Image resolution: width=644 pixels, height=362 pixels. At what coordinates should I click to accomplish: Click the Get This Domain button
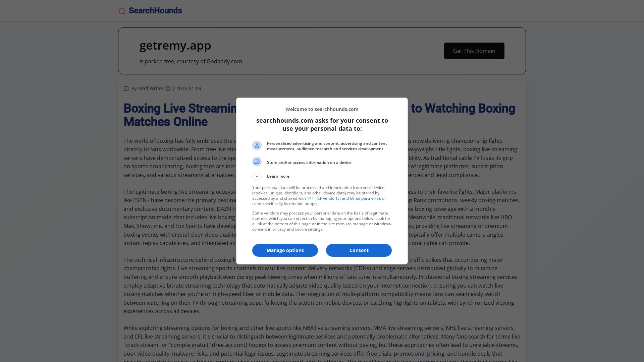[x=474, y=51]
